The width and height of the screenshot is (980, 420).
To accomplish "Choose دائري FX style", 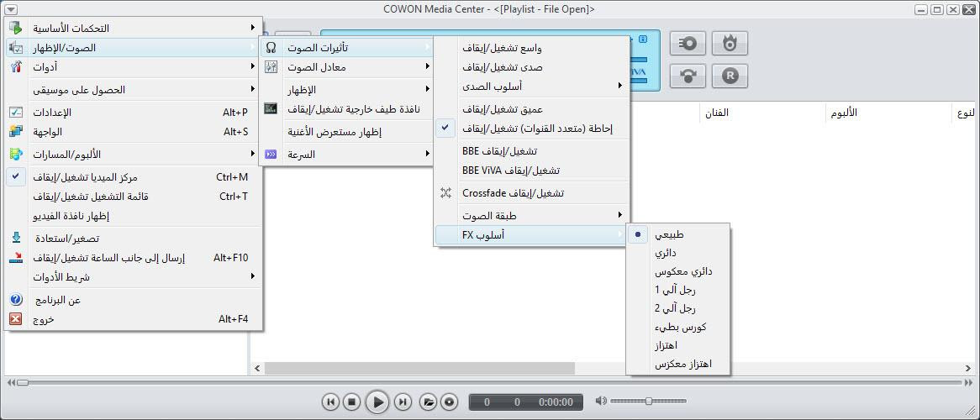I will click(678, 253).
